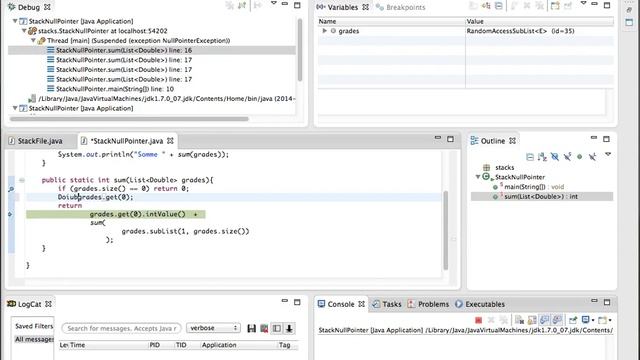Viewport: 640px width, 360px height.
Task: Select the java process path entry
Action: [x=167, y=99]
